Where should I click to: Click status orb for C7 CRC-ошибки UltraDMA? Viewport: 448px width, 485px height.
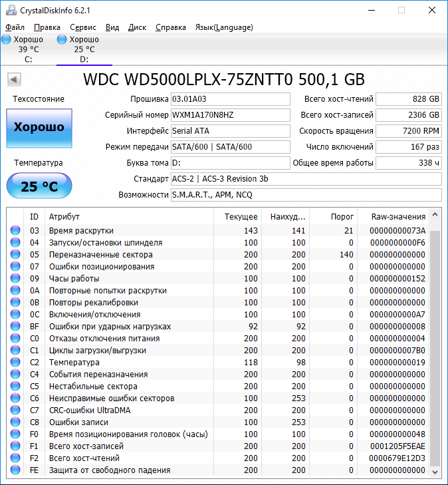(x=15, y=410)
